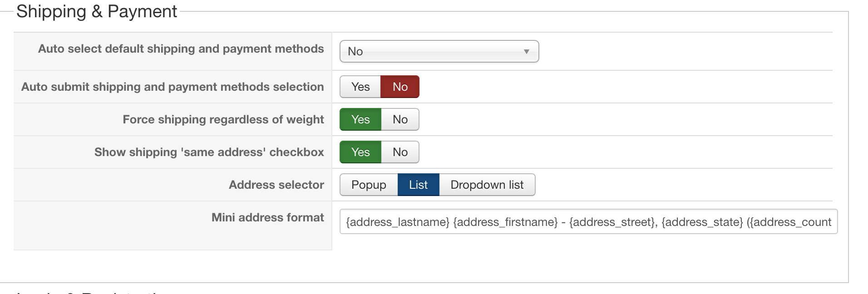Click the empty area beside the Address selector buttons
The width and height of the screenshot is (868, 294).
point(681,185)
